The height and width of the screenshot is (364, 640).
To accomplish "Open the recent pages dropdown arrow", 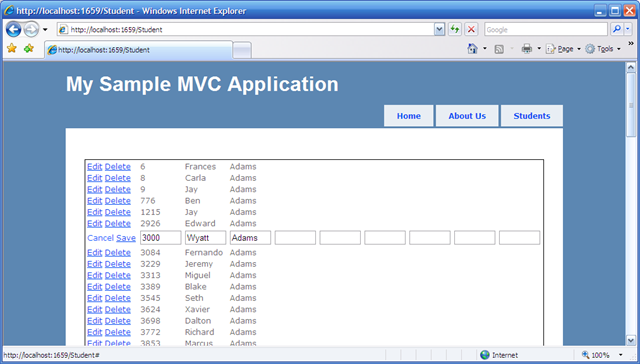I will pyautogui.click(x=45, y=30).
